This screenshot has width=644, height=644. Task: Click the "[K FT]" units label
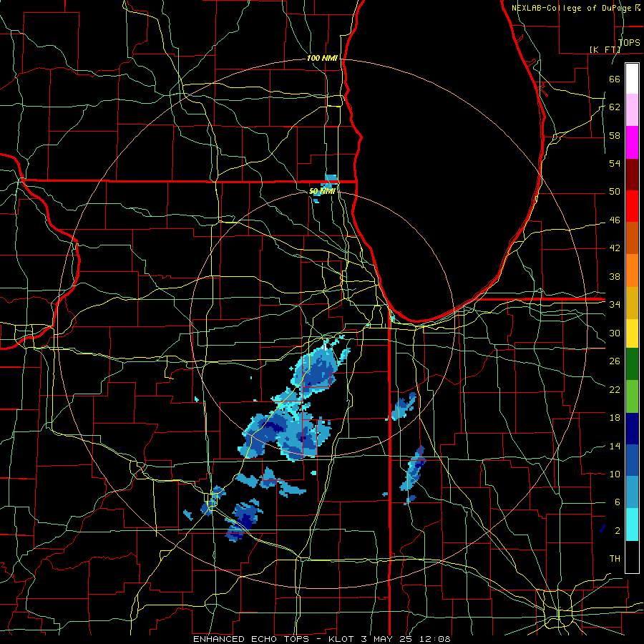pos(605,49)
